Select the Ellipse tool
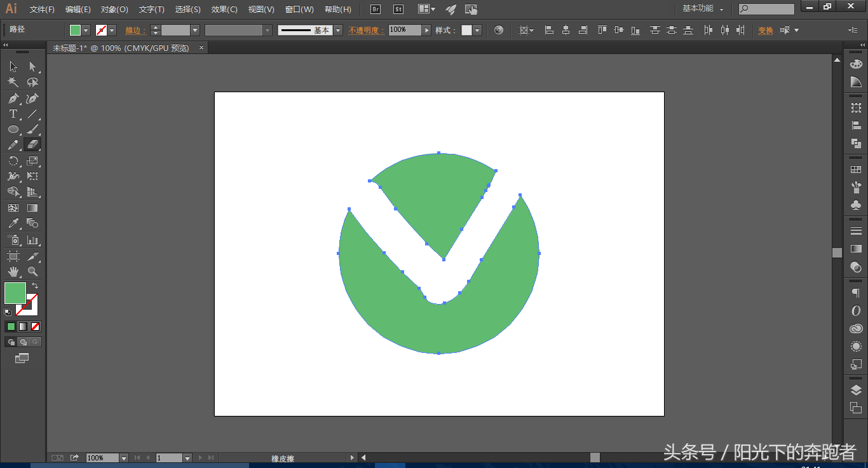 pyautogui.click(x=13, y=129)
